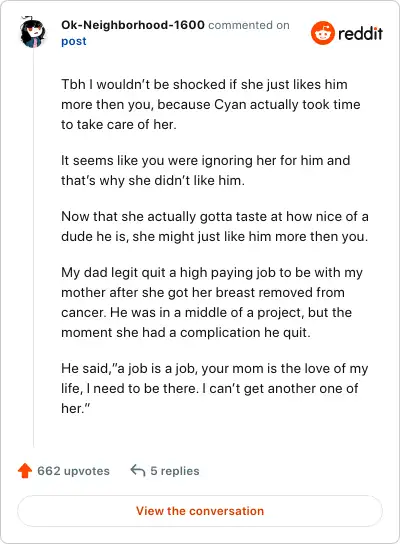
Task: Open the "5 replies" label
Action: coord(175,471)
